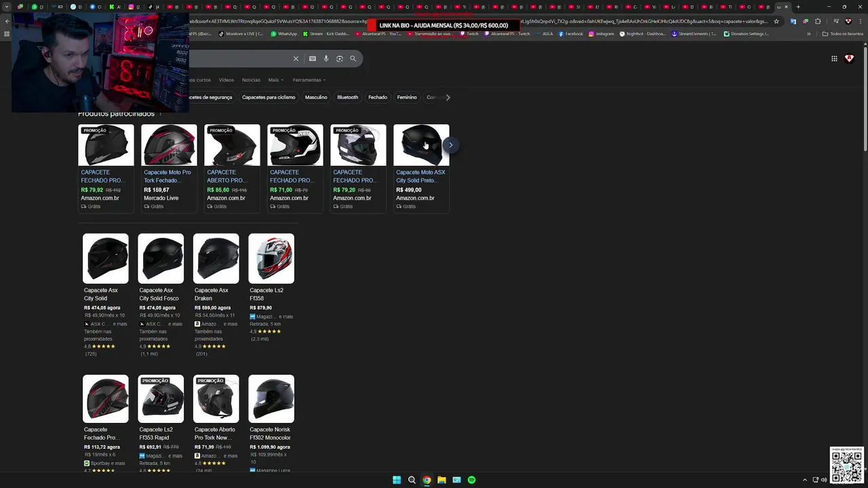Open the Google apps grid icon
This screenshot has width=868, height=488.
834,59
